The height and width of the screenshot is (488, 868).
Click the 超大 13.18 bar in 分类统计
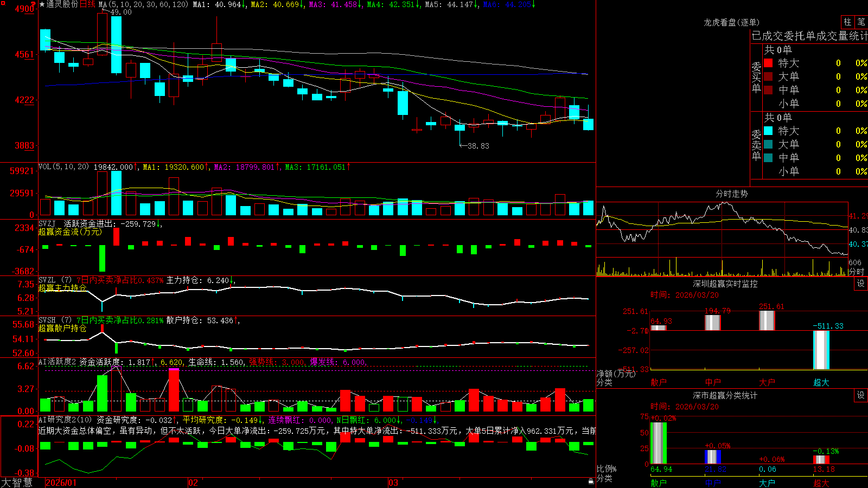pyautogui.click(x=821, y=459)
